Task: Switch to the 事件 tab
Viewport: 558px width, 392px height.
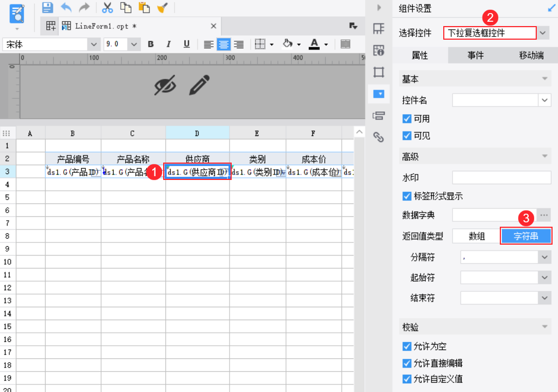Action: [x=475, y=55]
